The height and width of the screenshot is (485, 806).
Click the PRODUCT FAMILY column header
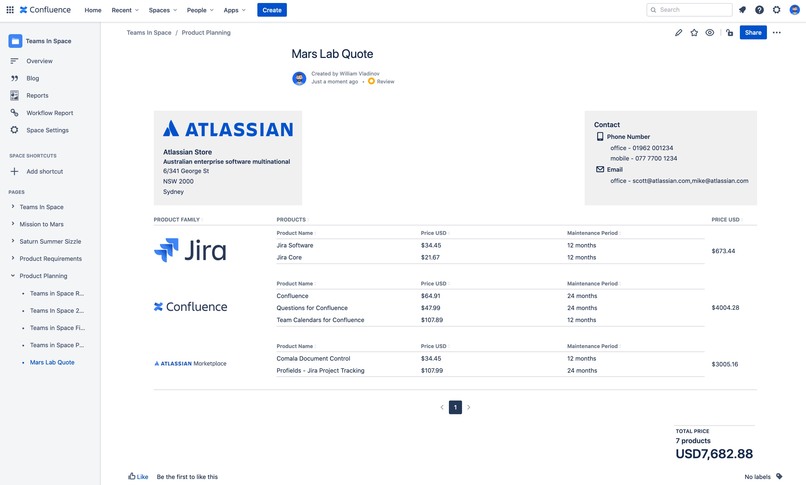pyautogui.click(x=176, y=220)
